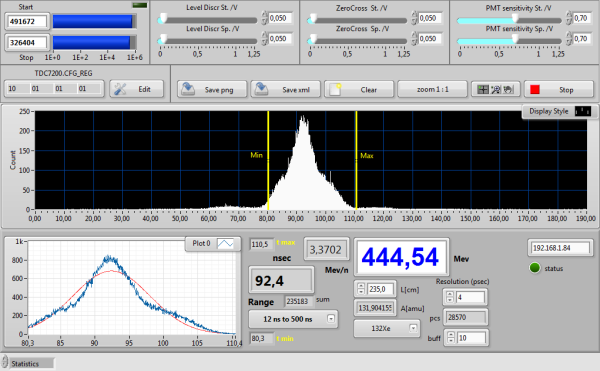The height and width of the screenshot is (371, 600).
Task: Select the graph zoom magnifier tool
Action: click(496, 89)
